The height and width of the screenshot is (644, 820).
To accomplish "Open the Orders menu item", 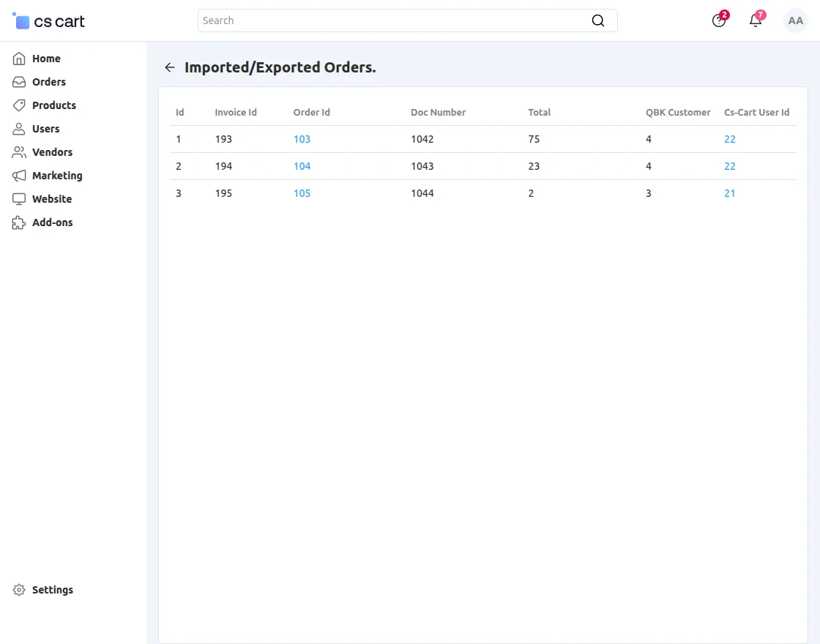I will 48,82.
